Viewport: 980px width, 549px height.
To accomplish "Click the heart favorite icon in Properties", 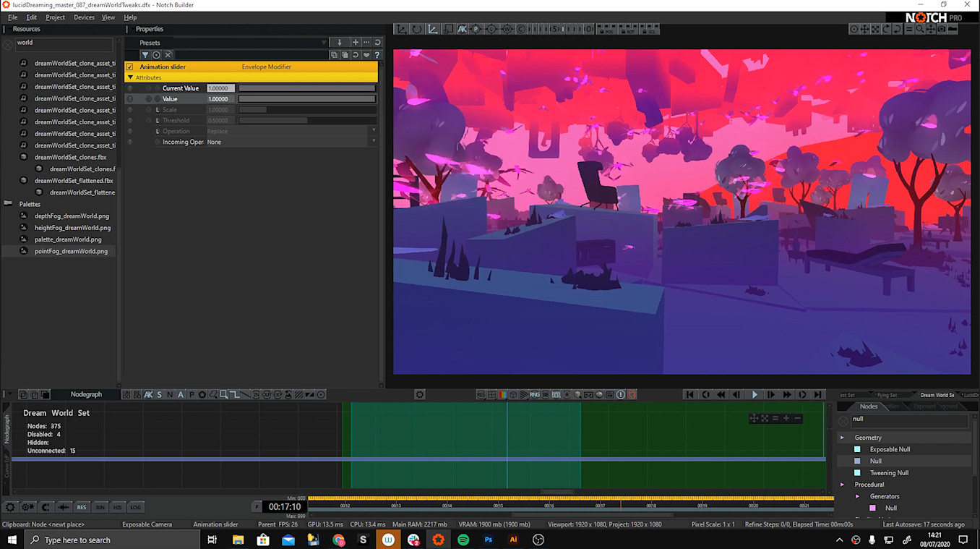I will click(366, 55).
